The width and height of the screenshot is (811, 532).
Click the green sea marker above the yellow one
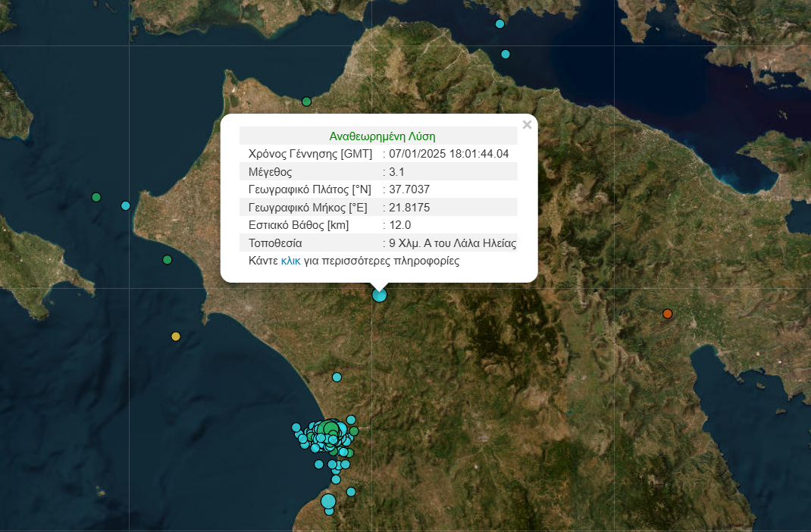(168, 260)
